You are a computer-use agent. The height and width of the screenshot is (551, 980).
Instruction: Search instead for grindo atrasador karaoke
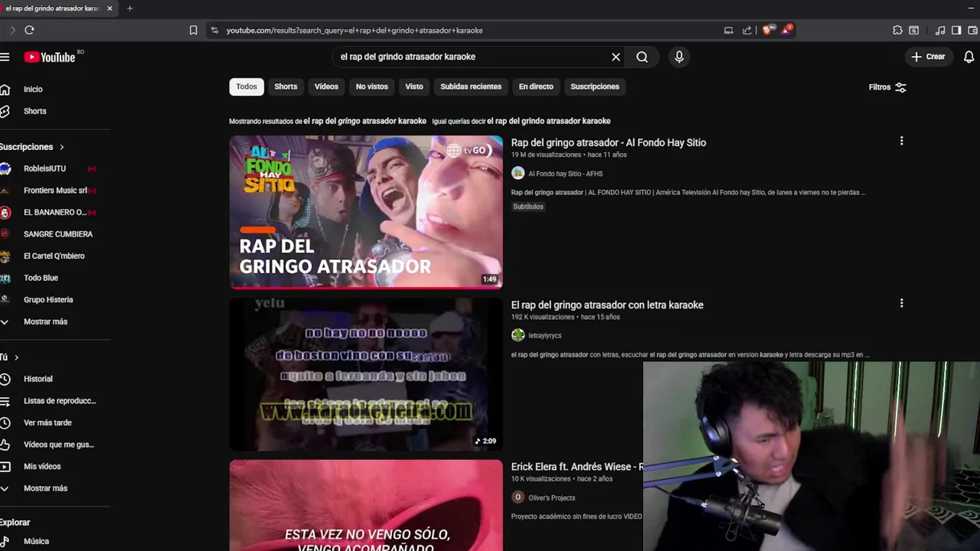click(x=549, y=121)
